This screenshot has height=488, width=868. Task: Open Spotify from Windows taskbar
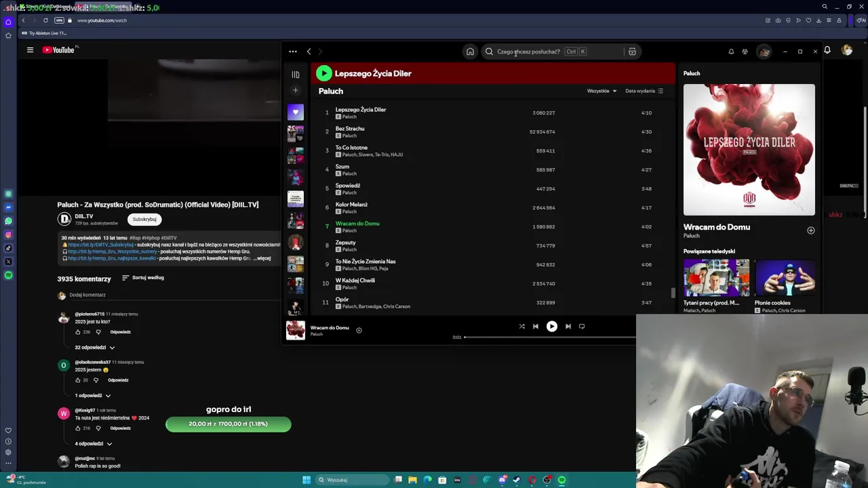point(561,480)
